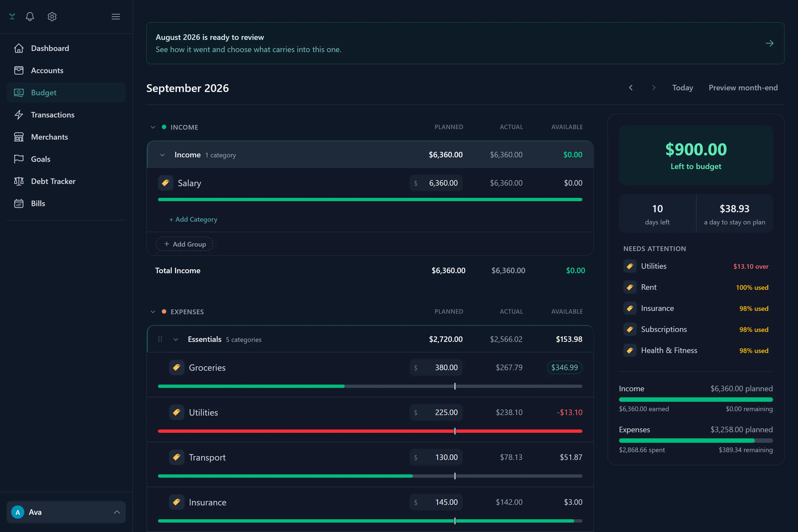The width and height of the screenshot is (798, 532).
Task: Click the $13.10 over warning
Action: point(751,266)
